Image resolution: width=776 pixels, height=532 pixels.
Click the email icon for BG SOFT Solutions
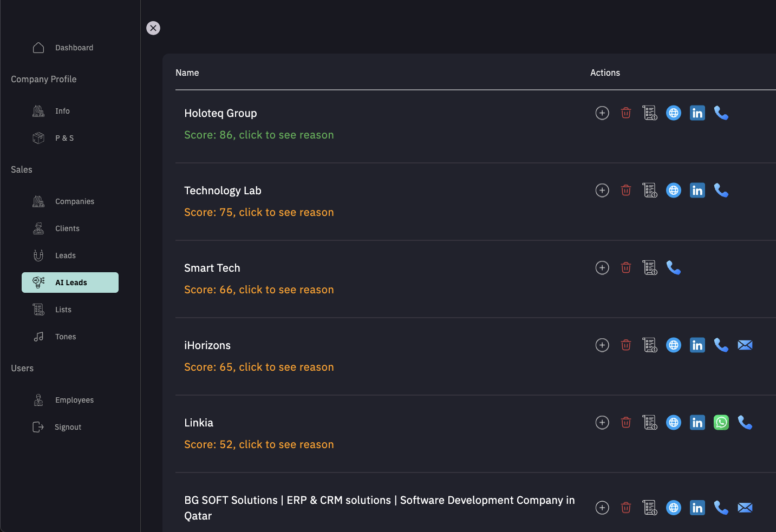click(745, 508)
